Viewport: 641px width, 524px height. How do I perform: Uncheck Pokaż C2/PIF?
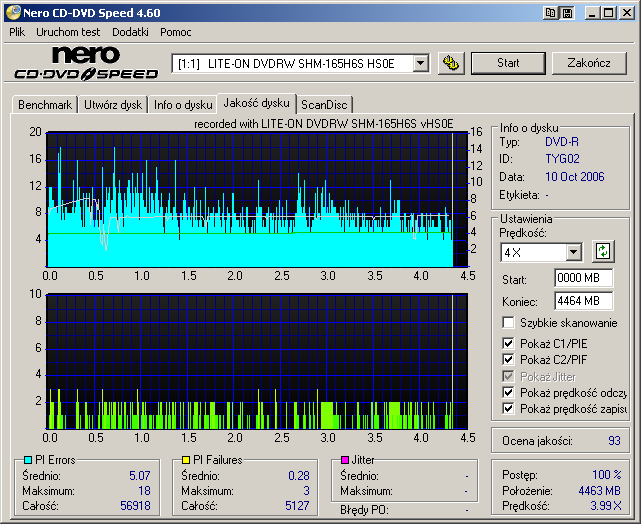coord(508,360)
